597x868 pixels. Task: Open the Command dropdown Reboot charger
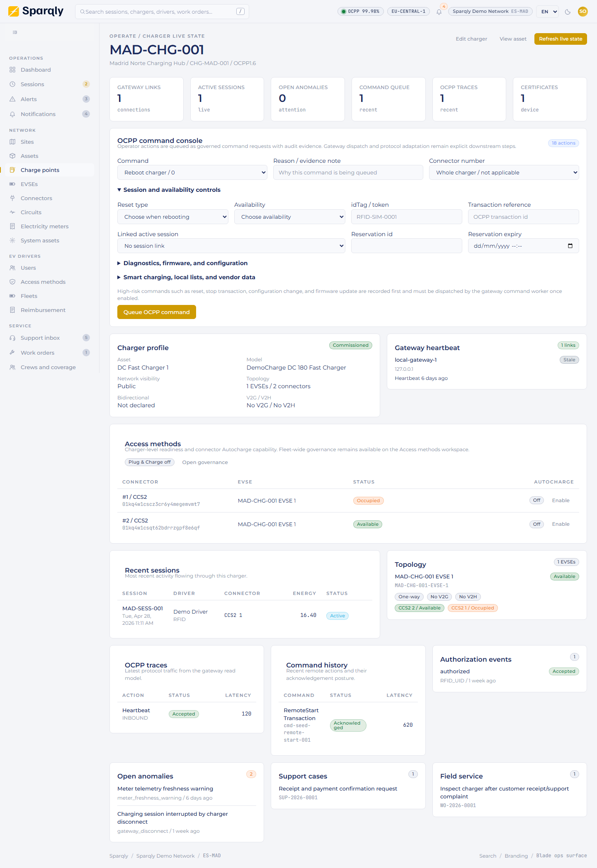[192, 172]
